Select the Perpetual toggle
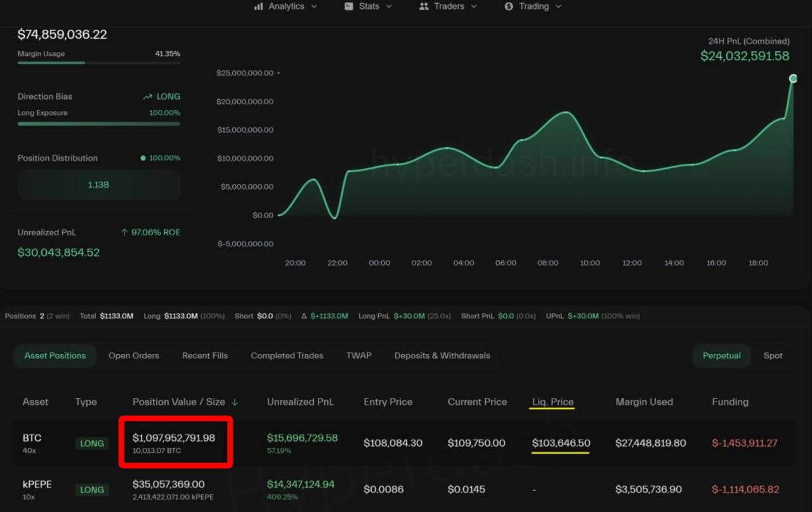The image size is (812, 512). click(x=722, y=356)
